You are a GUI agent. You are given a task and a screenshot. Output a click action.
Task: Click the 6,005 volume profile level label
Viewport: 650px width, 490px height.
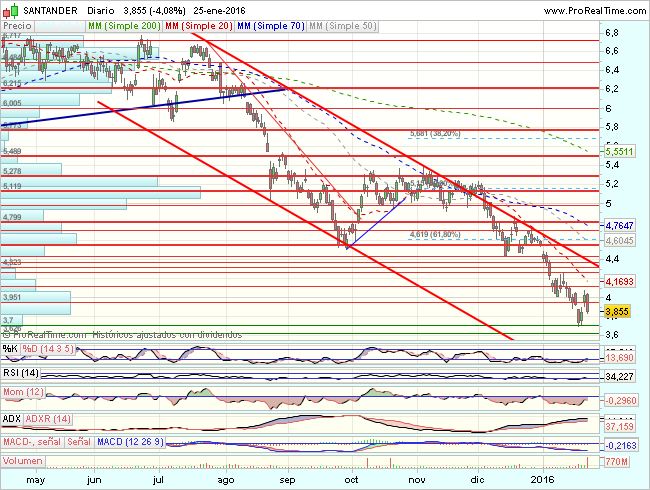[12, 103]
